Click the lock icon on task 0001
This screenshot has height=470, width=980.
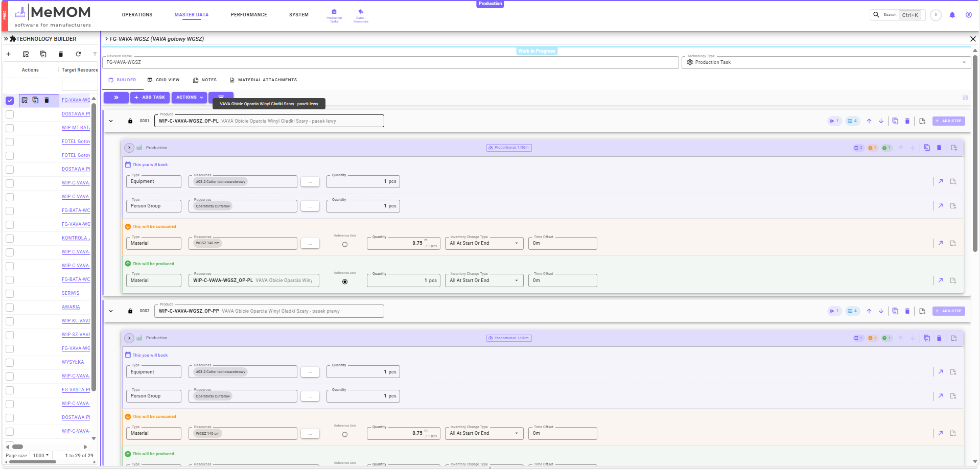[130, 121]
